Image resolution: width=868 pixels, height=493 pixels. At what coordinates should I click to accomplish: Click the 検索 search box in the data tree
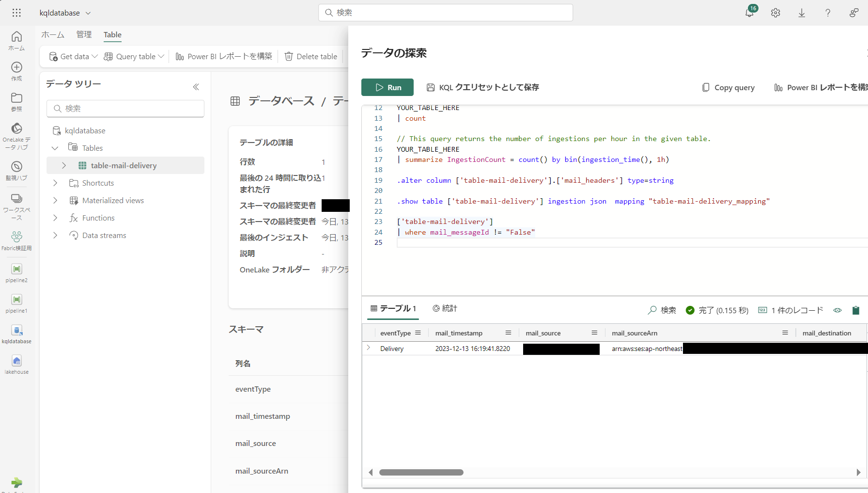[x=125, y=108]
